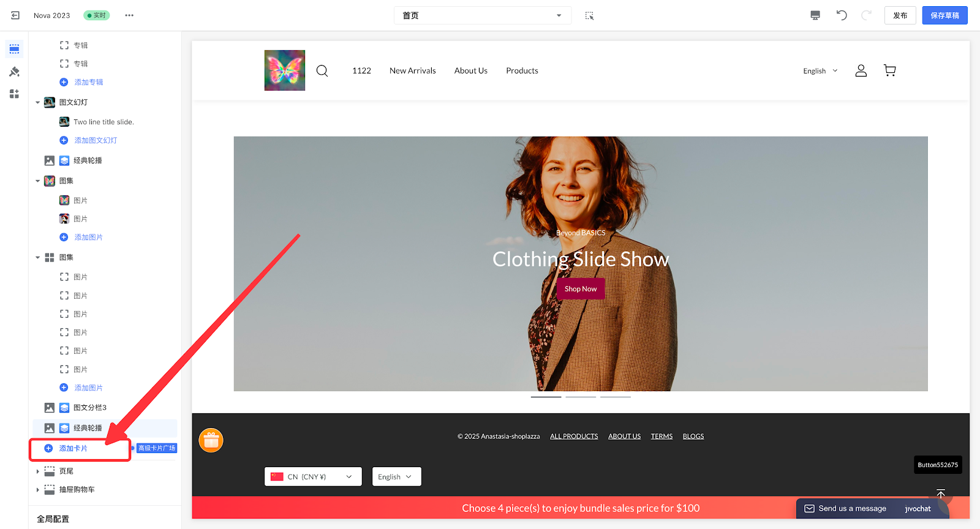This screenshot has height=529, width=980.
Task: Collapse the 图文幻灯 section
Action: pos(38,102)
